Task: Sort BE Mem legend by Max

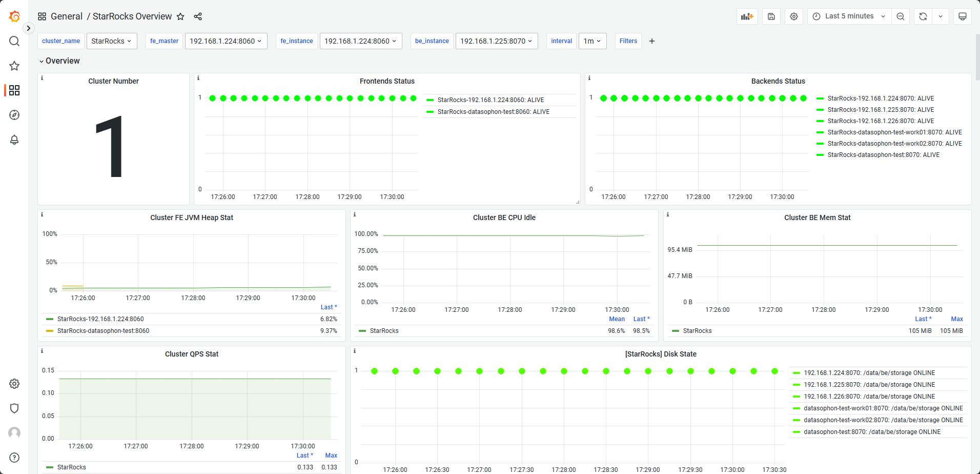Action: [x=957, y=319]
